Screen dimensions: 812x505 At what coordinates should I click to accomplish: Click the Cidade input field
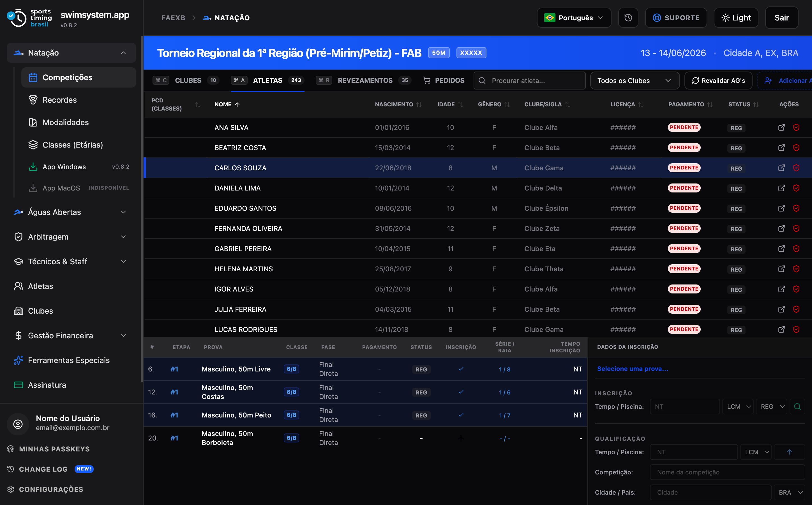tap(710, 492)
